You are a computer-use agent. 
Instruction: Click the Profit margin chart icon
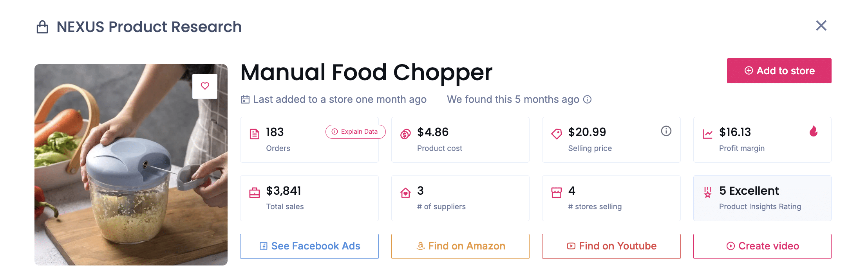point(708,133)
